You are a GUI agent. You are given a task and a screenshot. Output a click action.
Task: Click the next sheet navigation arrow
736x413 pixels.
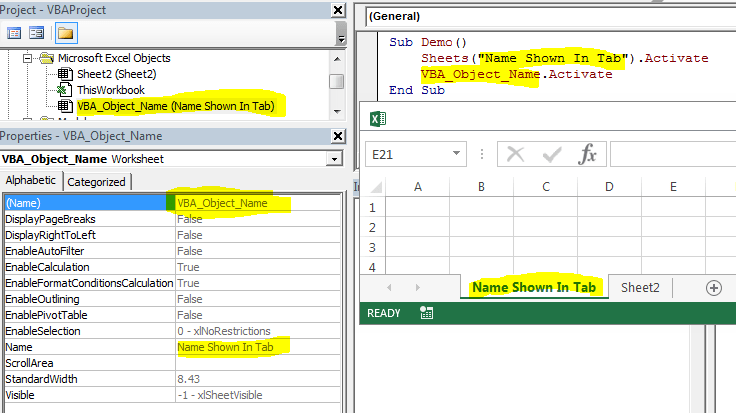coord(418,287)
